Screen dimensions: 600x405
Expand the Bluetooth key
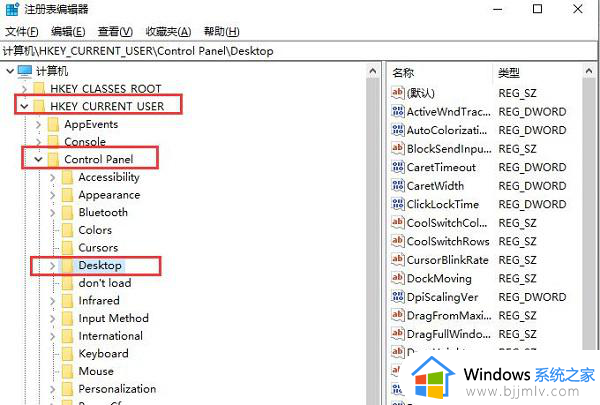click(x=52, y=213)
